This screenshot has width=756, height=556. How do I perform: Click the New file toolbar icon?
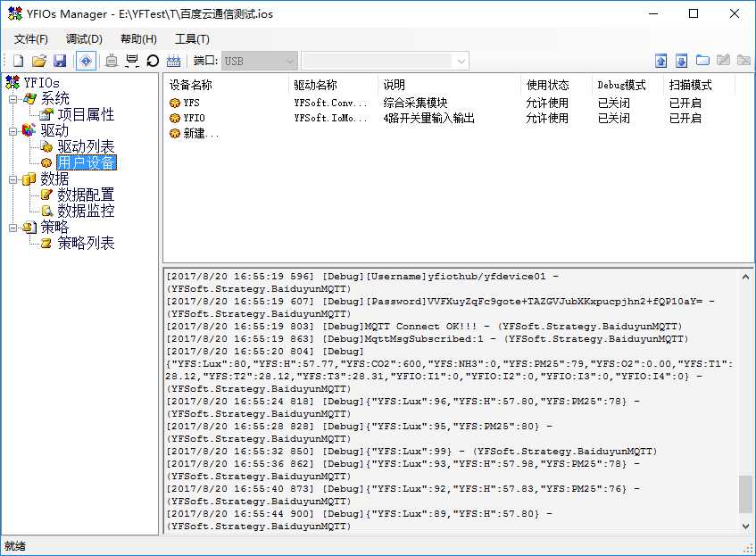19,61
